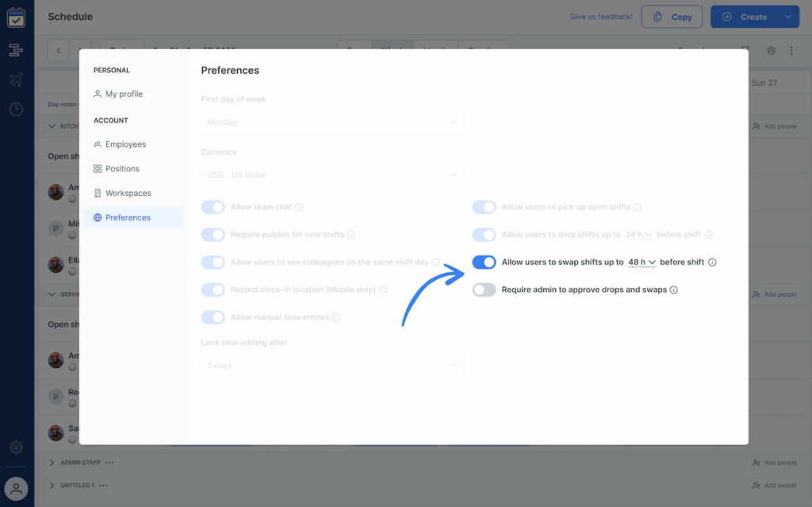Toggle the allow team chat switch
The height and width of the screenshot is (507, 812).
213,207
